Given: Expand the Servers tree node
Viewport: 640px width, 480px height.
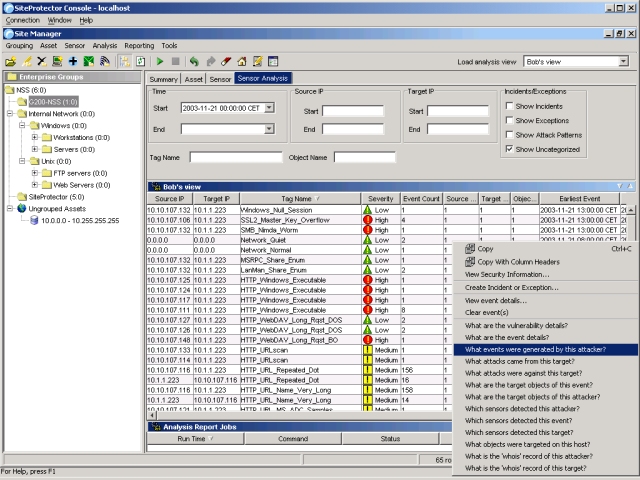Looking at the screenshot, I should point(35,149).
